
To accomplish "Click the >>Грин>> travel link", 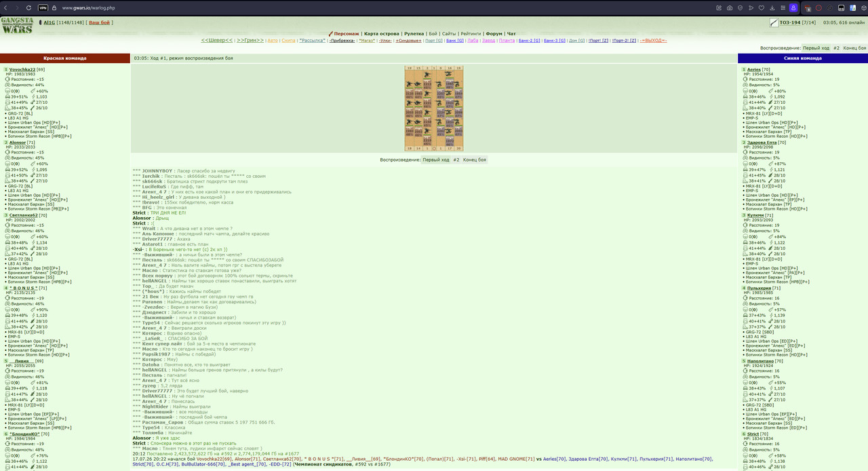I will [250, 40].
